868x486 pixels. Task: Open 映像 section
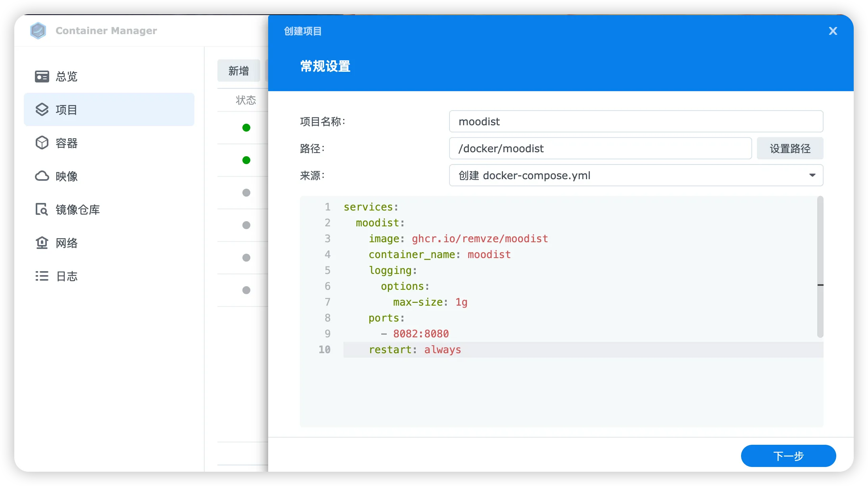109,176
